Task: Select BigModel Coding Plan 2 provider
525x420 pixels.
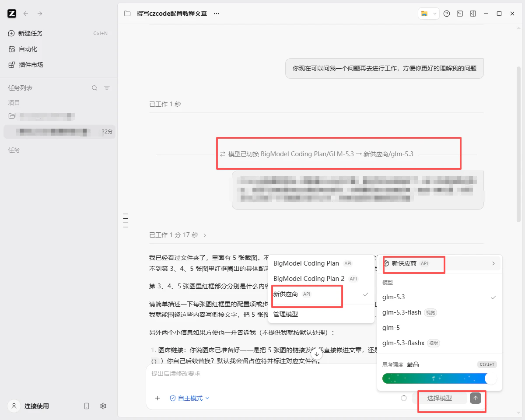Action: (x=321, y=279)
